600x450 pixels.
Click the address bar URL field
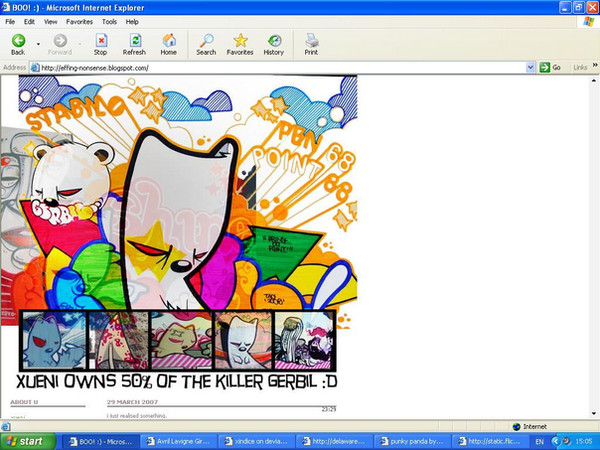pyautogui.click(x=283, y=68)
